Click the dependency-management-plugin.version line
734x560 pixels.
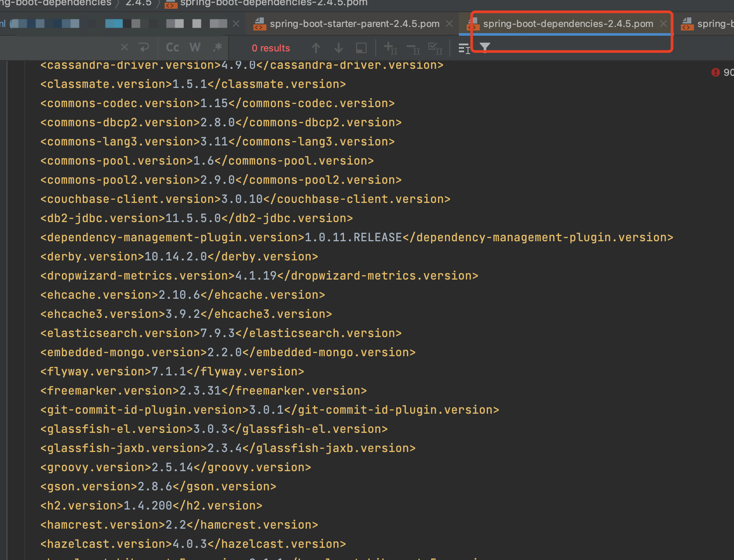[x=357, y=237]
